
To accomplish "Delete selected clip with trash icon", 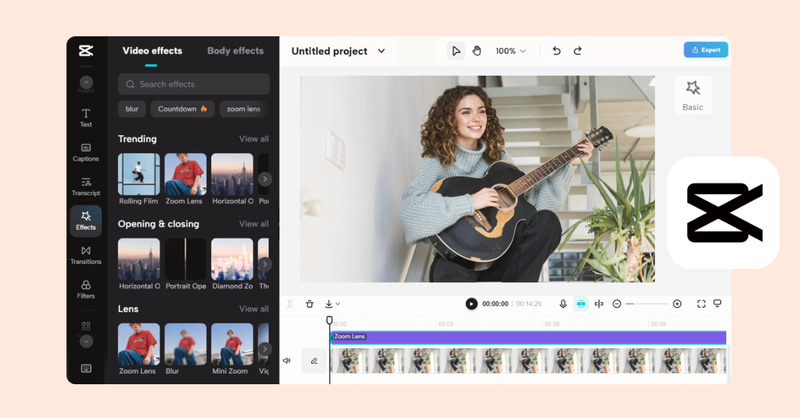I will click(310, 304).
